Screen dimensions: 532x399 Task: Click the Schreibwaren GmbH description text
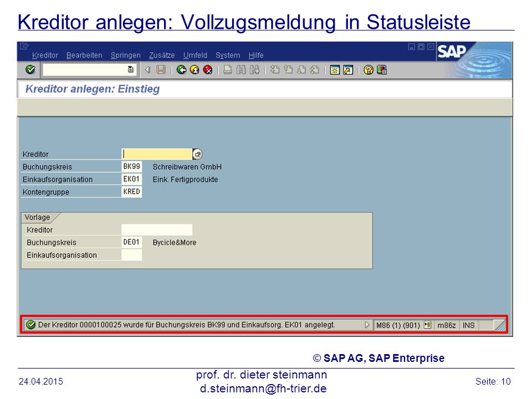pos(187,167)
